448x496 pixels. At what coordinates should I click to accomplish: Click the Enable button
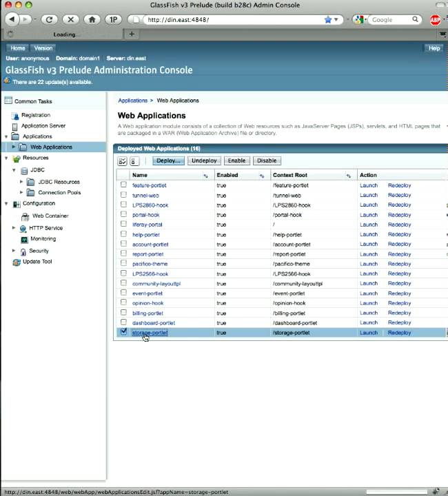[236, 161]
